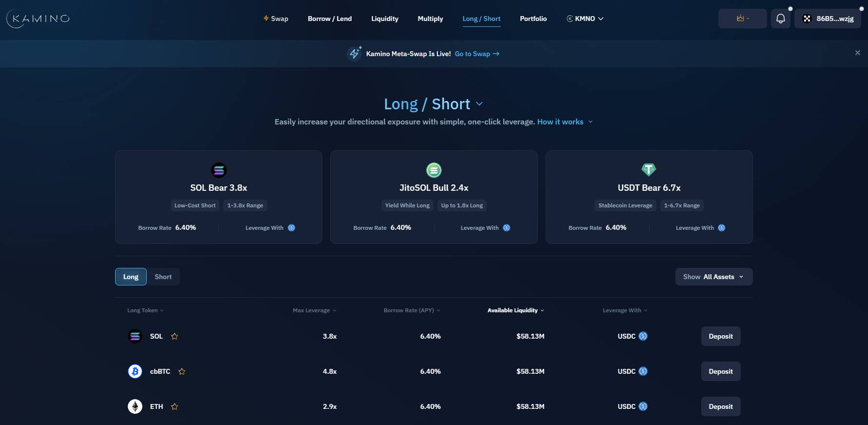Favorite cbBTC with the star
The image size is (868, 425).
[x=182, y=371]
